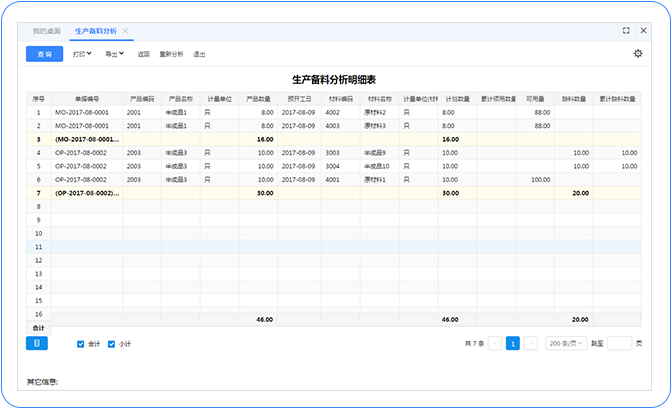Click the 返回 toolbar button
Image resolution: width=672 pixels, height=410 pixels.
pyautogui.click(x=143, y=54)
